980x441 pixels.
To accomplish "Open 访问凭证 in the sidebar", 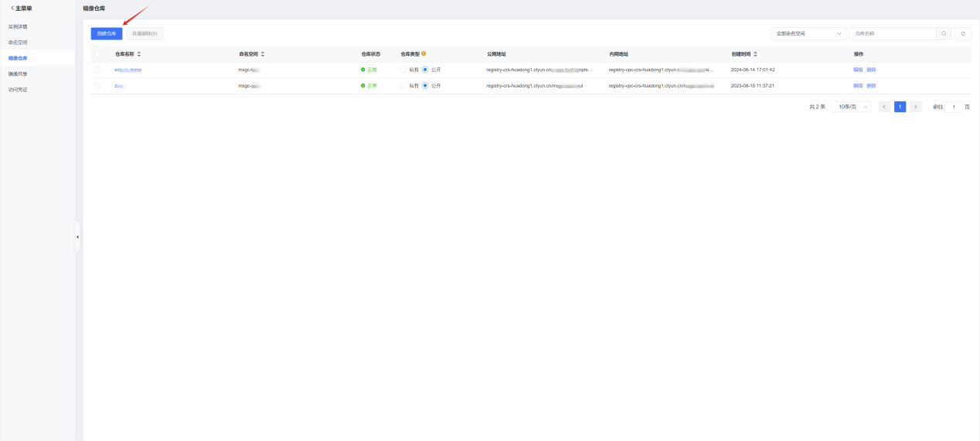I will click(x=18, y=90).
